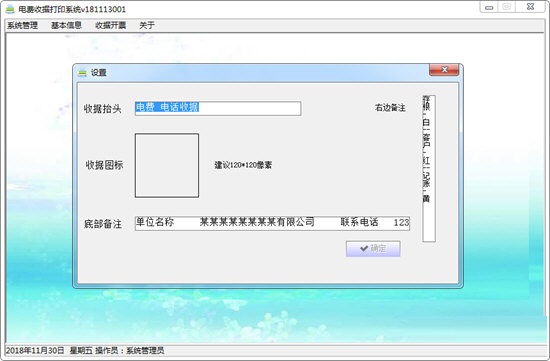Open the 关于 menu
The width and height of the screenshot is (550, 361).
point(147,25)
